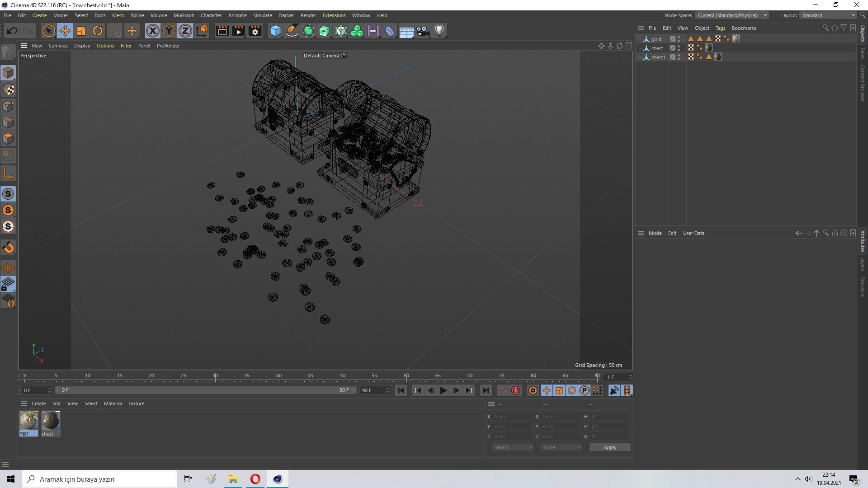Click the Make Editable icon
The image size is (868, 488).
8,53
